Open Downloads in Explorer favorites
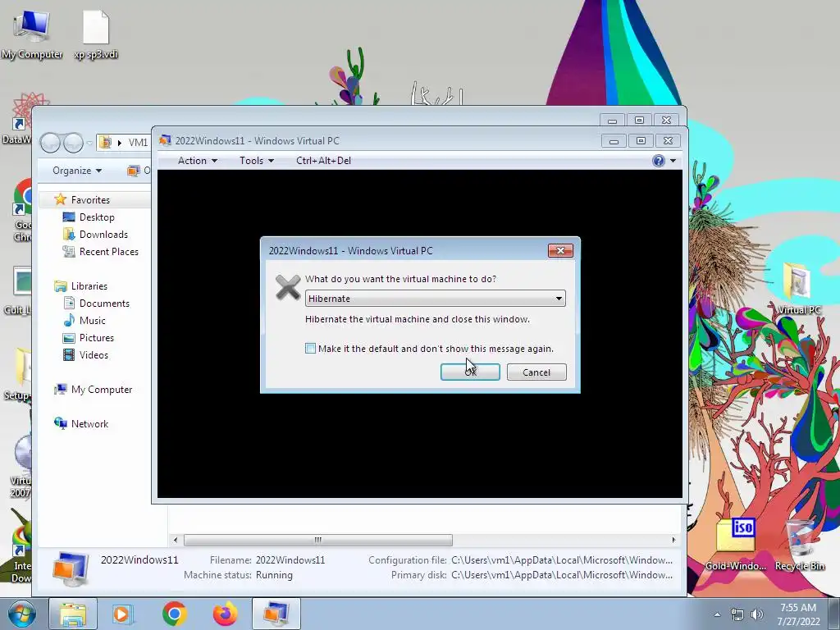This screenshot has height=630, width=840. tap(103, 234)
